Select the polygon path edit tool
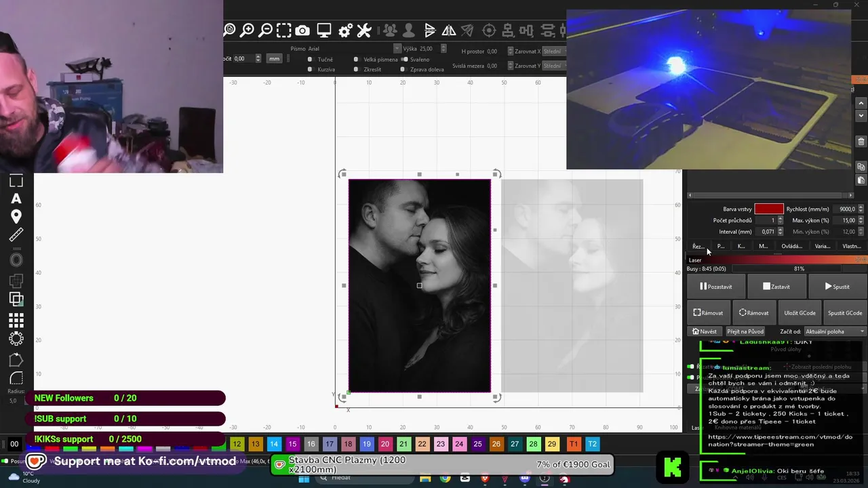The width and height of the screenshot is (868, 488). pyautogui.click(x=16, y=360)
